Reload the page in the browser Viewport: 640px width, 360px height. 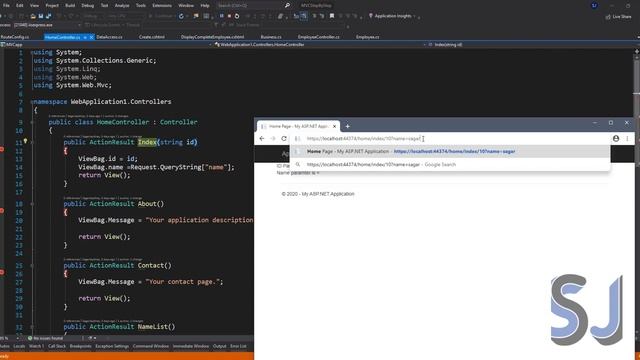[x=284, y=138]
